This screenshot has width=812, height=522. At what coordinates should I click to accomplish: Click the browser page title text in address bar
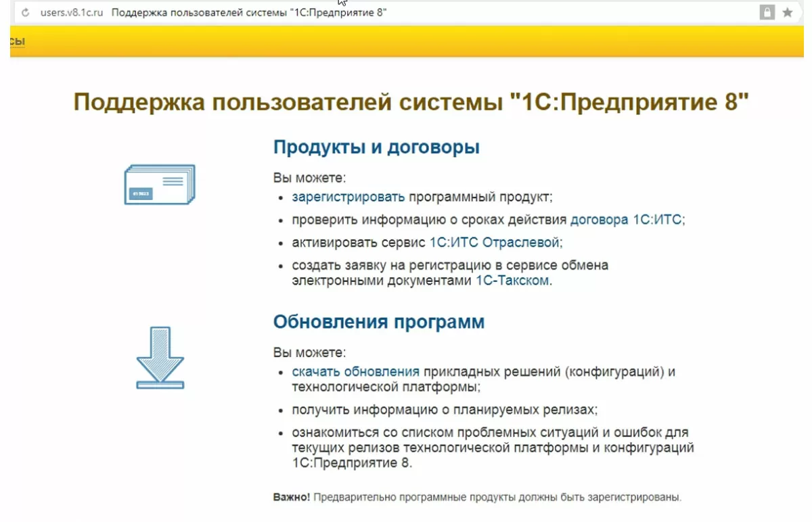249,13
